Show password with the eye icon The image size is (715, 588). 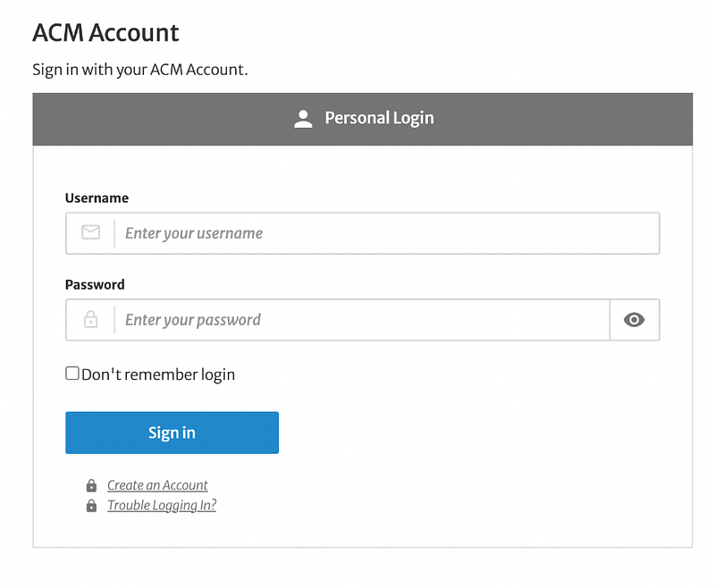[x=634, y=320]
